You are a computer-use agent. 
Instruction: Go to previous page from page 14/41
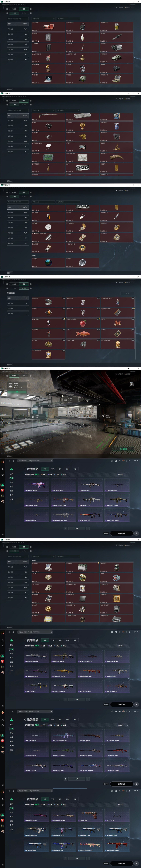pyautogui.click(x=66, y=858)
